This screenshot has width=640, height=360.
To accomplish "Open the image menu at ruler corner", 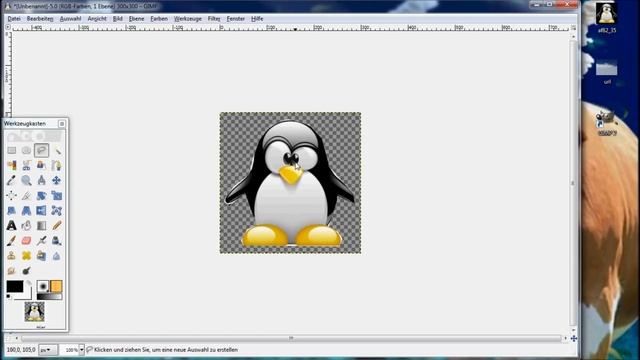I will [x=8, y=27].
